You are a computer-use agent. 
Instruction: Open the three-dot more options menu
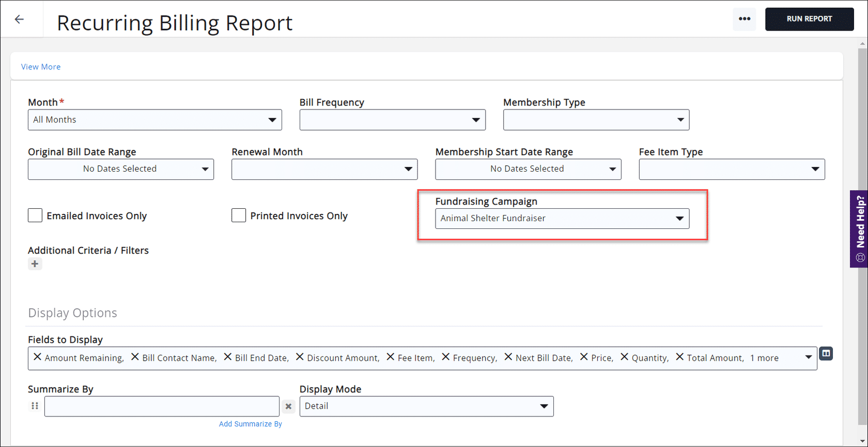click(744, 19)
